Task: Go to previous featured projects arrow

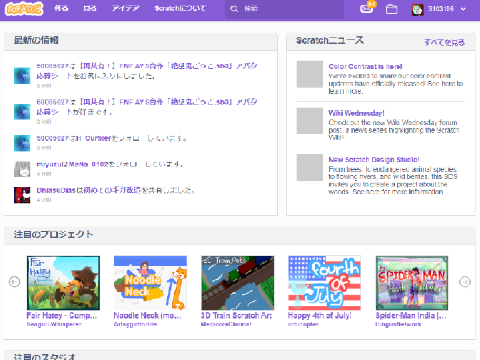Action: pos(14,282)
